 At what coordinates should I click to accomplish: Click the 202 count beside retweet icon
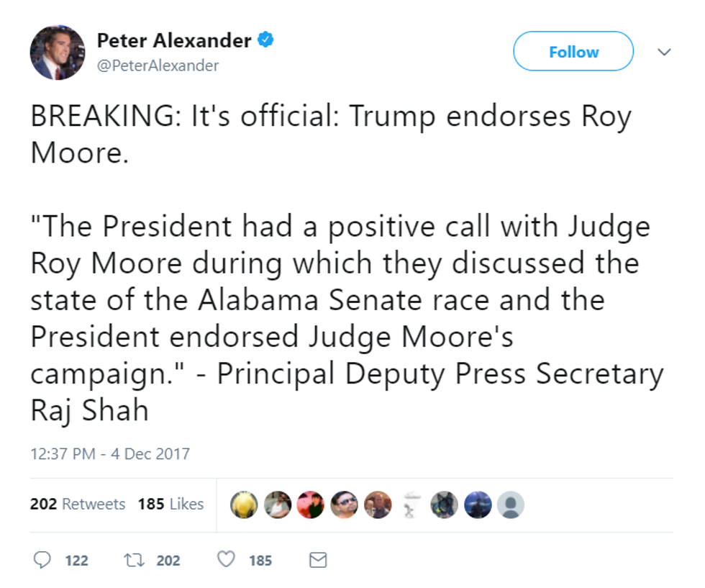point(168,561)
